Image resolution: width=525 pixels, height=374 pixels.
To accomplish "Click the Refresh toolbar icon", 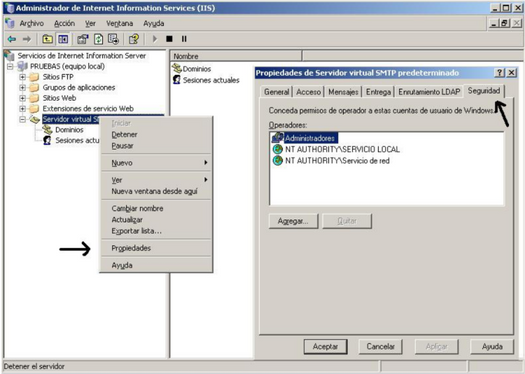I will (98, 39).
